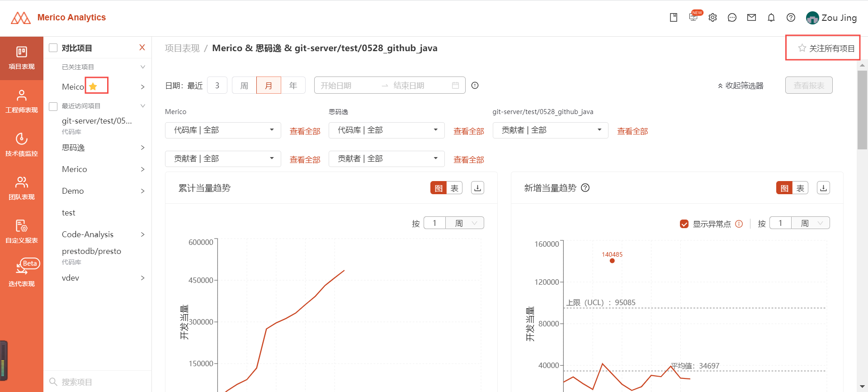Open git-server 贡献者 | 全部 dropdown

[x=550, y=130]
